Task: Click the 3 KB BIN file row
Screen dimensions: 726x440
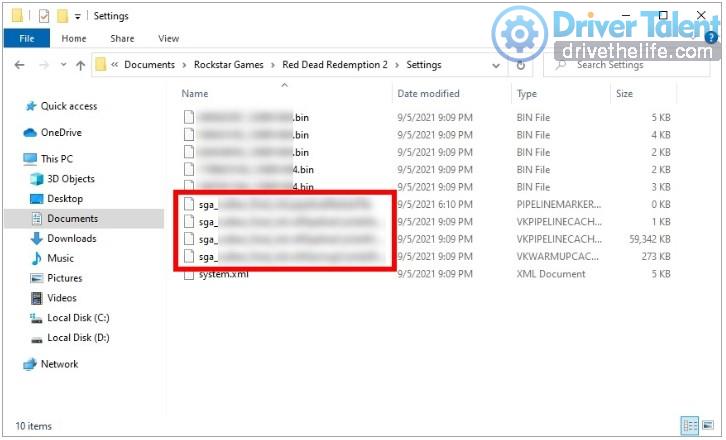Action: point(426,187)
